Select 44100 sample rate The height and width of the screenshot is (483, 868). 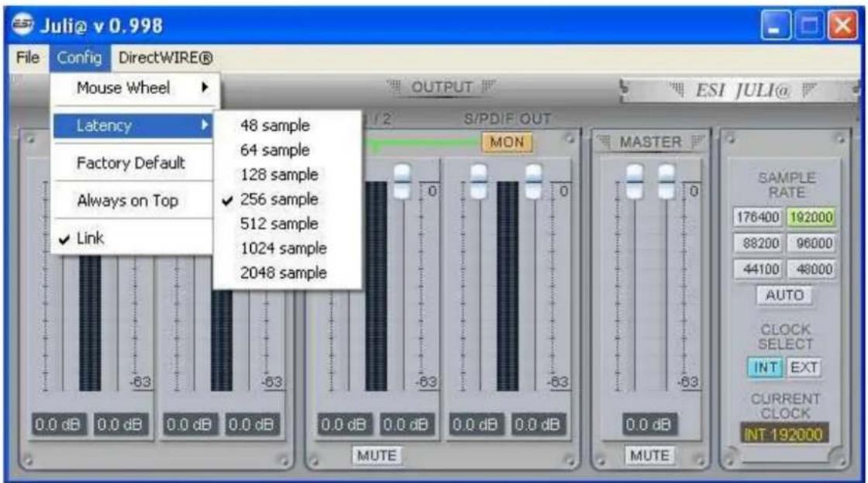[758, 269]
